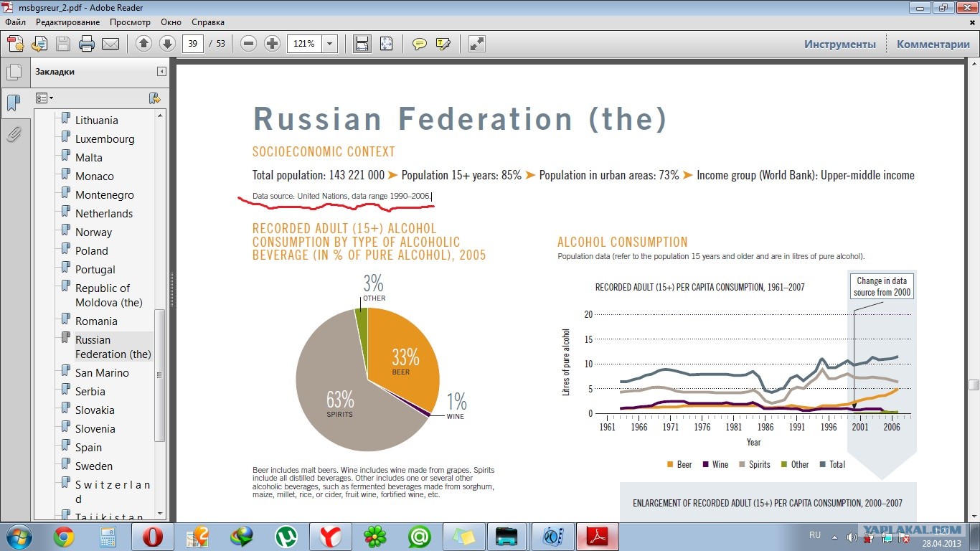
Task: Click the page number input field
Action: pyautogui.click(x=192, y=44)
